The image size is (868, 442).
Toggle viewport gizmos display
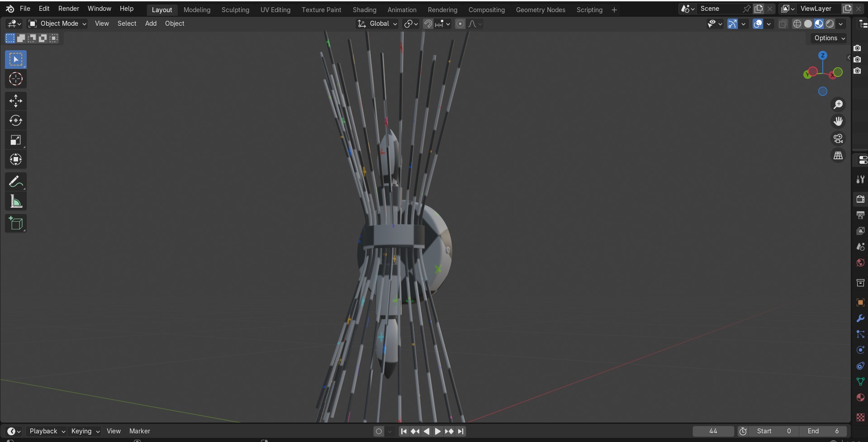732,24
